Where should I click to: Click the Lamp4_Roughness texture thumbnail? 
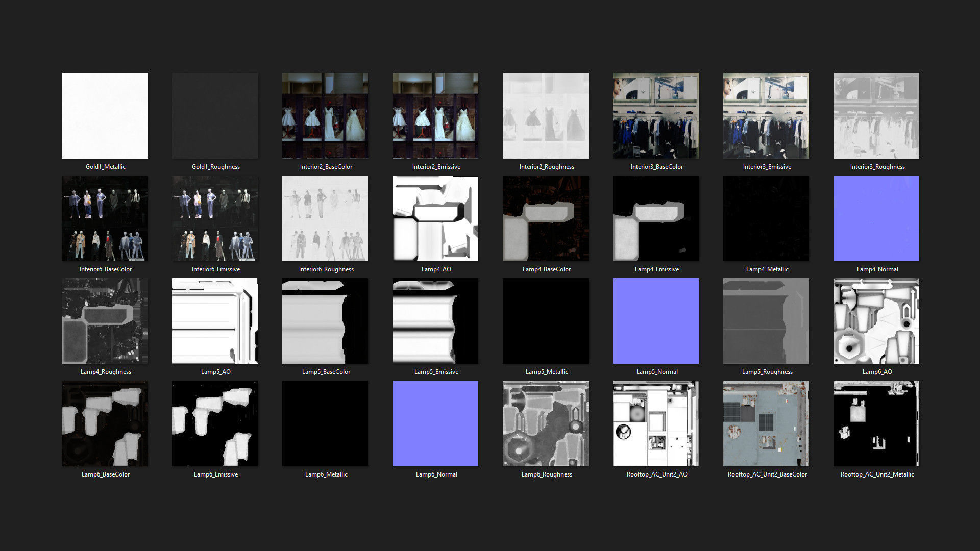coord(105,321)
